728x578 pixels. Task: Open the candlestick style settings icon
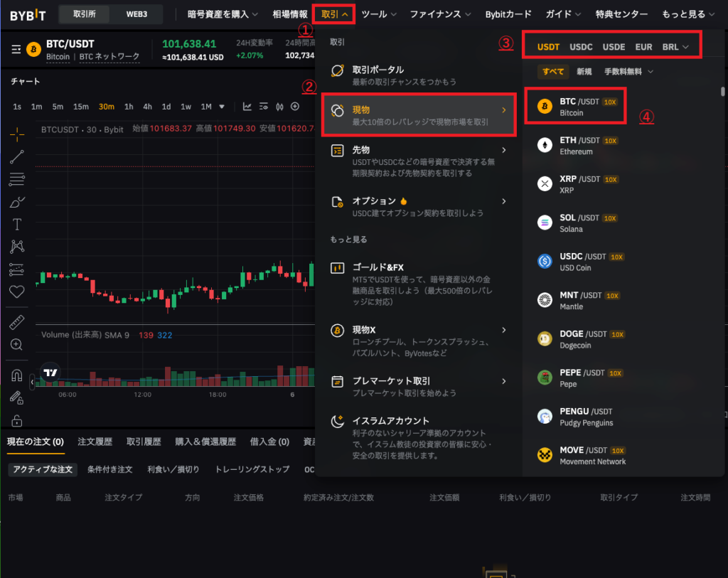click(279, 107)
